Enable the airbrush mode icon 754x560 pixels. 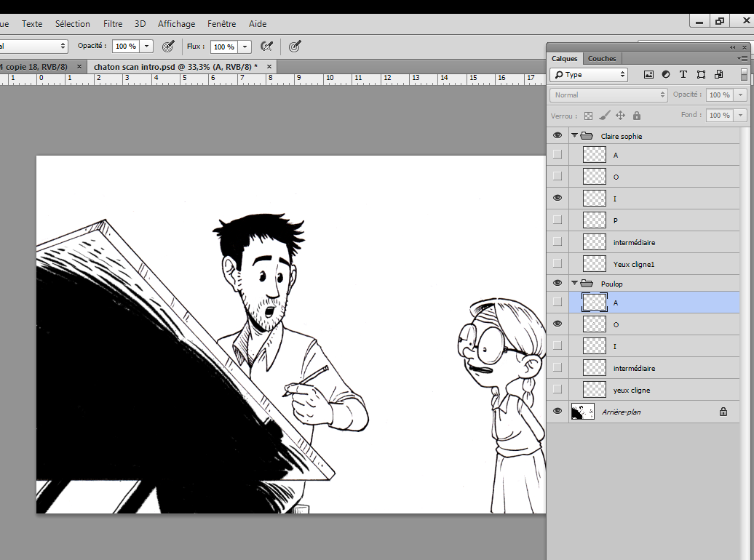[267, 46]
